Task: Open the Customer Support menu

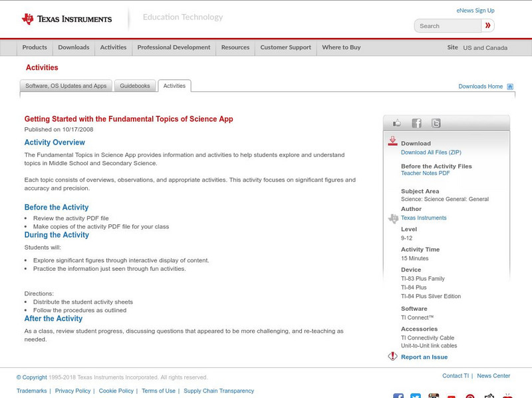Action: (286, 47)
